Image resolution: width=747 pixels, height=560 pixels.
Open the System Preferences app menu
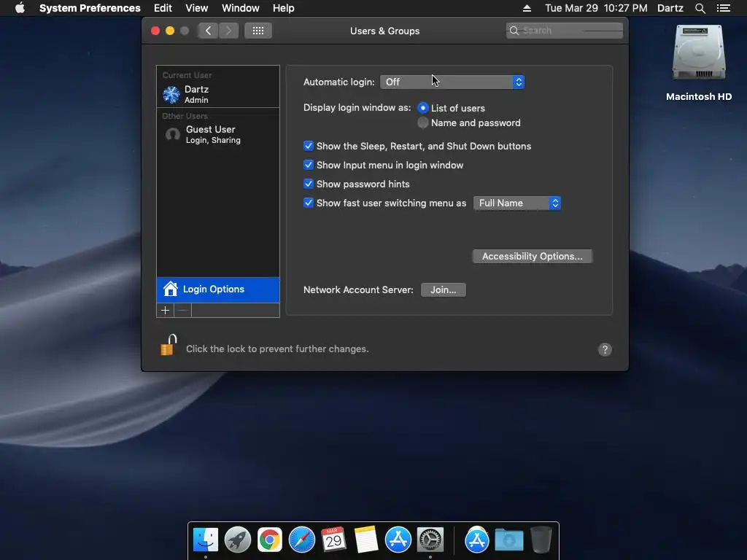pos(90,8)
